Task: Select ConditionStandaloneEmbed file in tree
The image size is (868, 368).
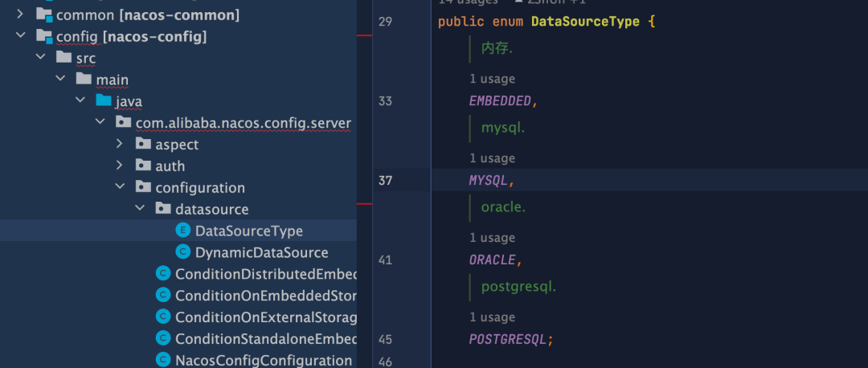Action: click(265, 338)
